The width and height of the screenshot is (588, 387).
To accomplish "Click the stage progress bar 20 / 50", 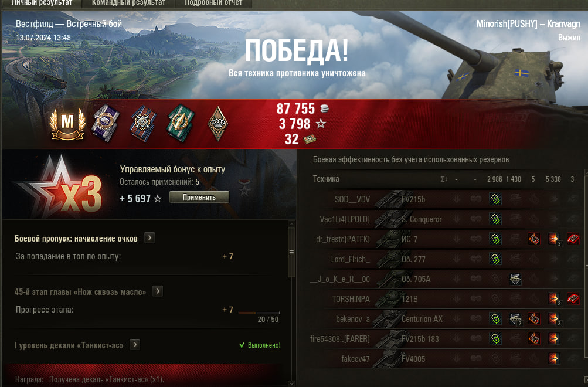I will [x=259, y=313].
